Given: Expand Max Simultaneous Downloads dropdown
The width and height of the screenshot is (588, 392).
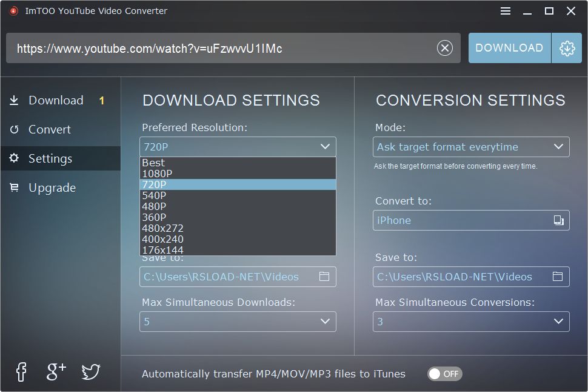Looking at the screenshot, I should click(x=238, y=322).
